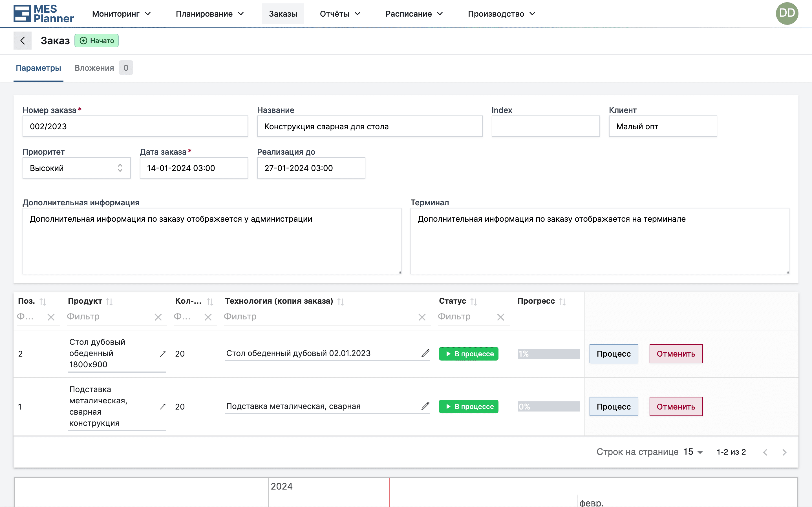
Task: Sort table by Прогресс column
Action: click(563, 301)
